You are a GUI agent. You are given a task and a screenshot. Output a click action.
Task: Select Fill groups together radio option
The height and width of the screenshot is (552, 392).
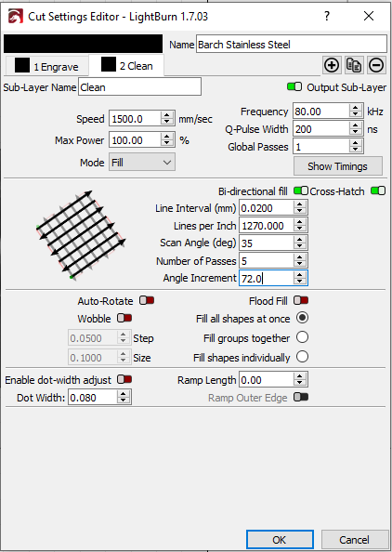[x=302, y=337]
